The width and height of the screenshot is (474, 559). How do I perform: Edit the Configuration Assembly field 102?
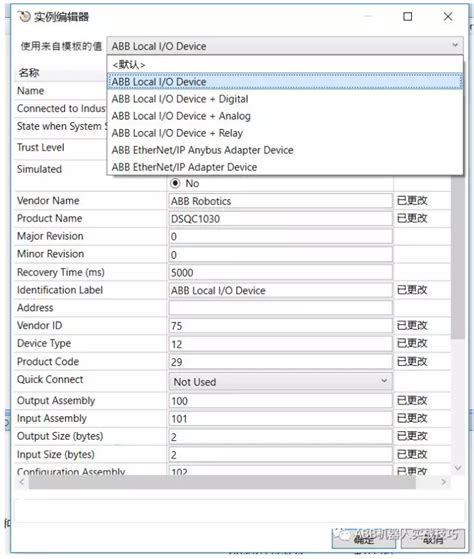pyautogui.click(x=280, y=470)
